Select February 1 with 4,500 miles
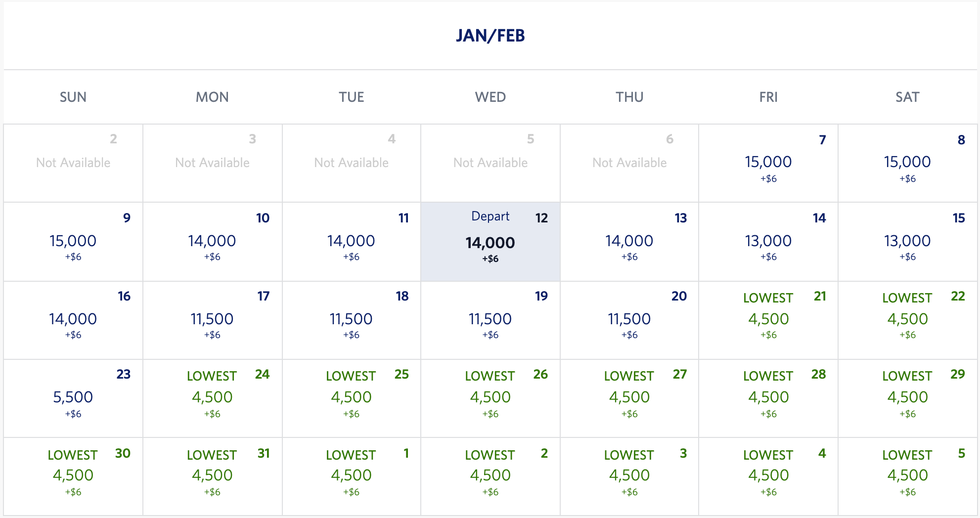 pyautogui.click(x=351, y=475)
